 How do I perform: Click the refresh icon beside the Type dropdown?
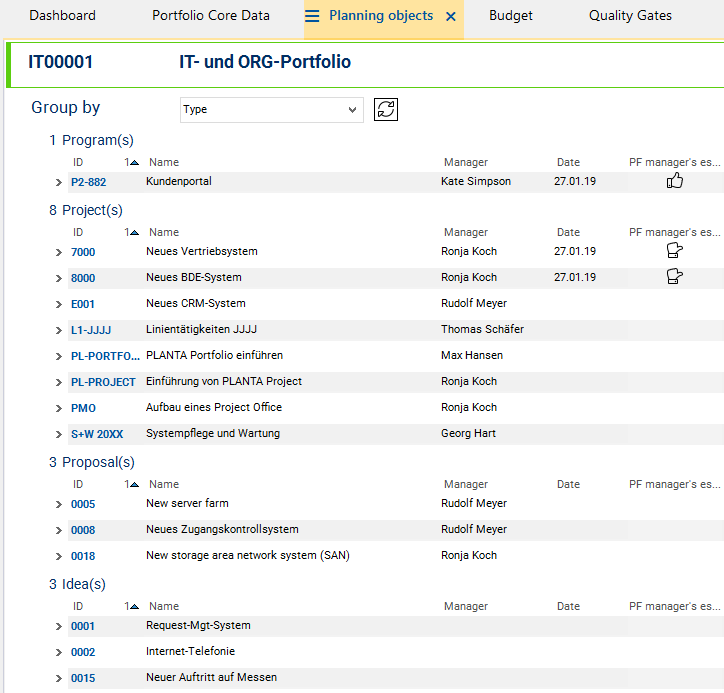386,109
